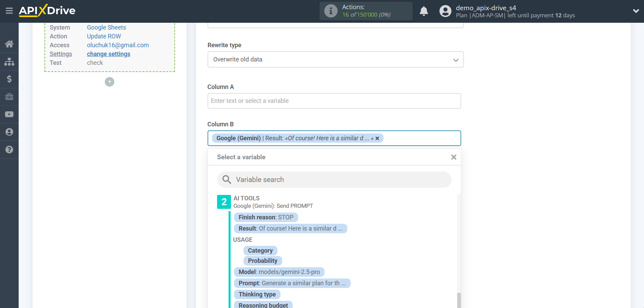Click into the Column A field
Screen dimensions: 644x308
[x=334, y=101]
